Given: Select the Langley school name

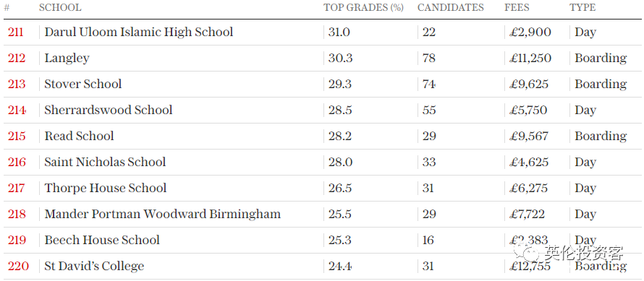Looking at the screenshot, I should [x=67, y=59].
